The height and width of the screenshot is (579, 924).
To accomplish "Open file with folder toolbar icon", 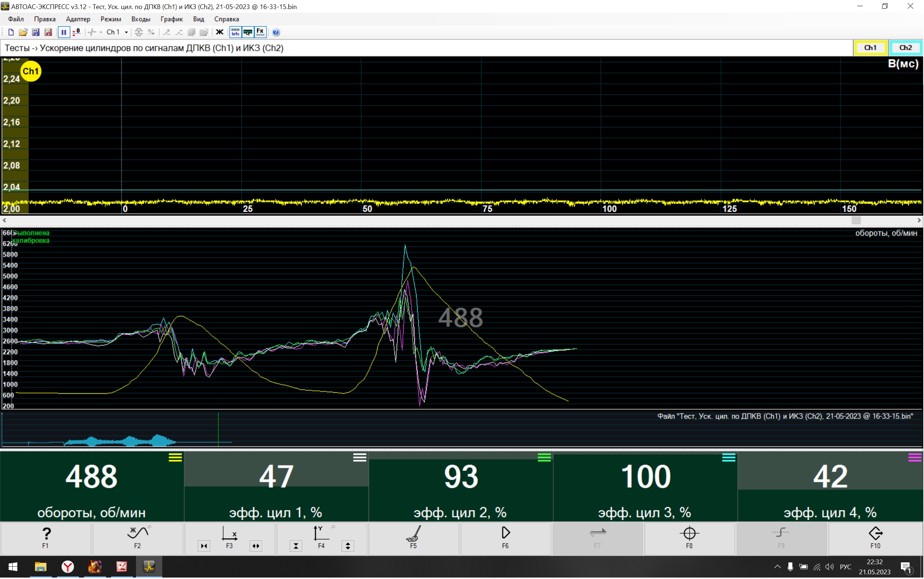I will coord(23,32).
